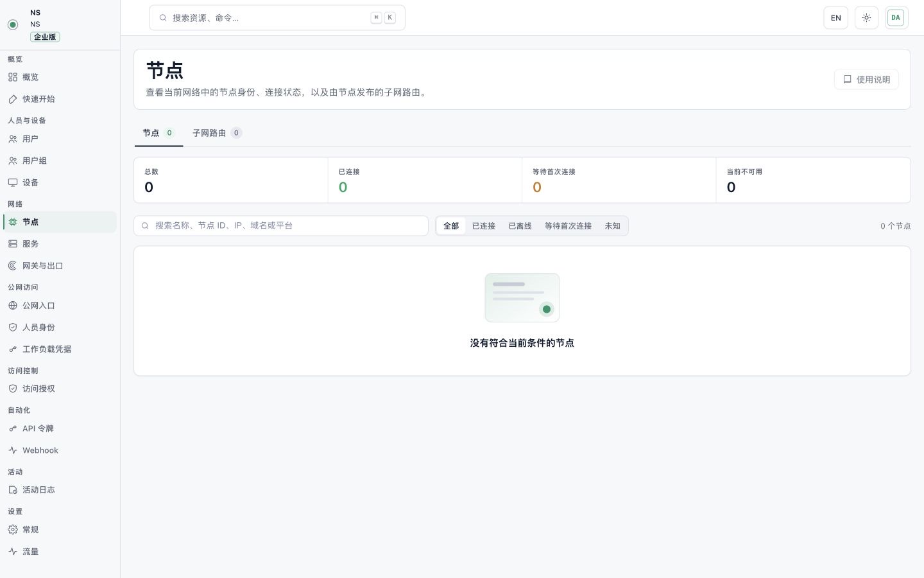Click the 总数 stat card

coord(231,180)
